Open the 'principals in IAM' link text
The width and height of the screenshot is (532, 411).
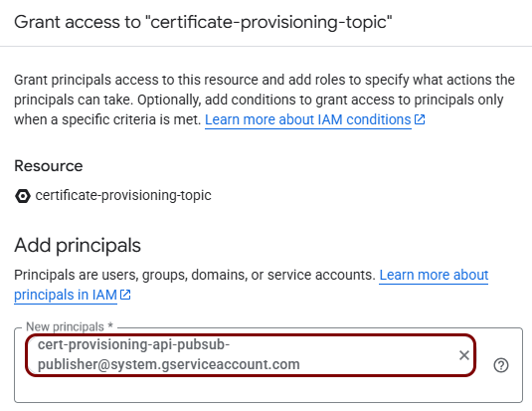pyautogui.click(x=66, y=295)
